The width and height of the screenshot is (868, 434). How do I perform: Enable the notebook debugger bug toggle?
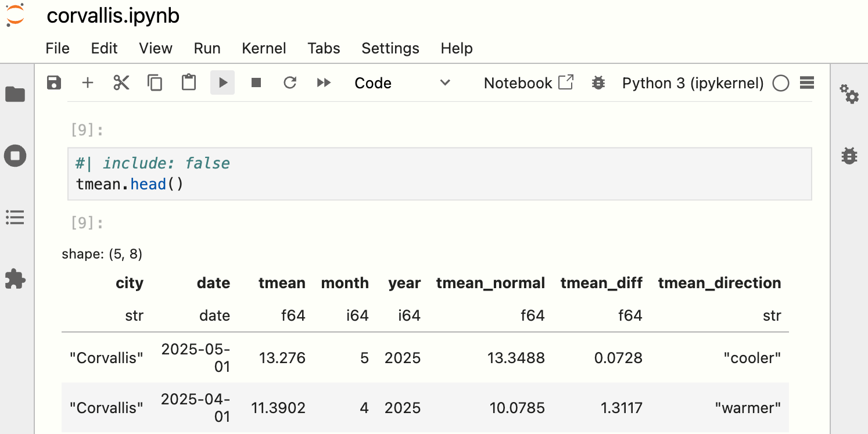[x=598, y=83]
